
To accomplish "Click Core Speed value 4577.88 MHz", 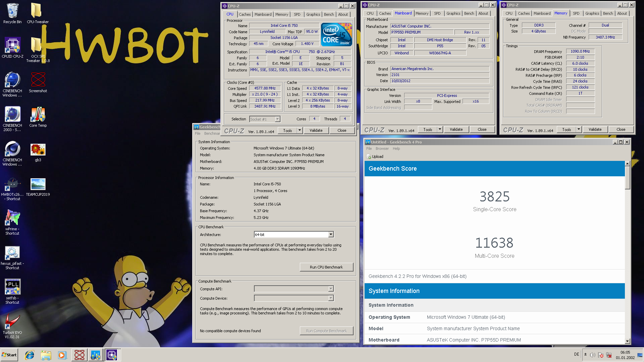I will [x=265, y=88].
